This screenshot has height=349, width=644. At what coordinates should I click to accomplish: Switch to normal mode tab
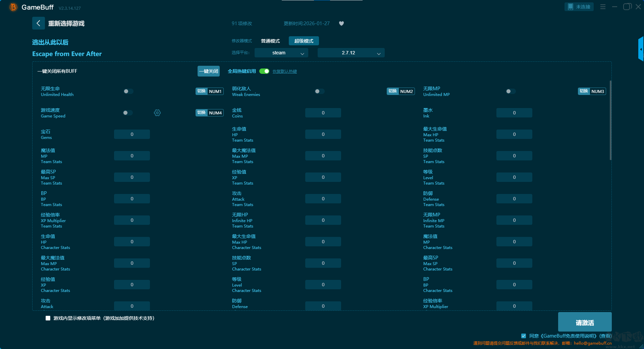[x=270, y=41]
